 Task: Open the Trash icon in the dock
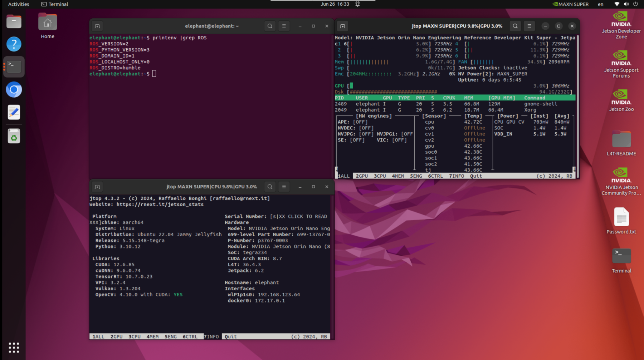click(14, 136)
